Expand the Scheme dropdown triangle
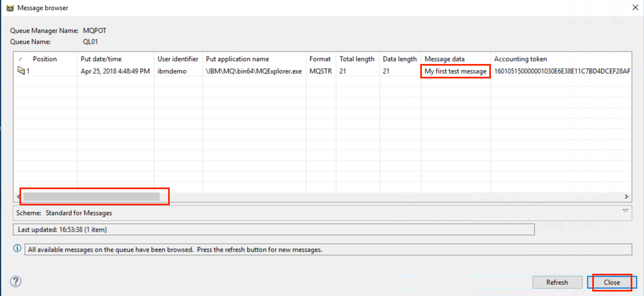The width and height of the screenshot is (644, 296). tap(626, 211)
